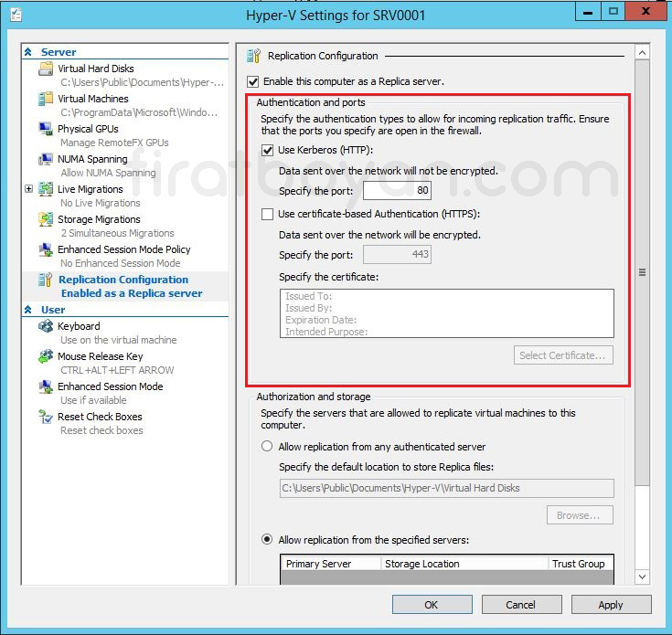Click the Physical GPUs icon
672x635 pixels.
(46, 129)
